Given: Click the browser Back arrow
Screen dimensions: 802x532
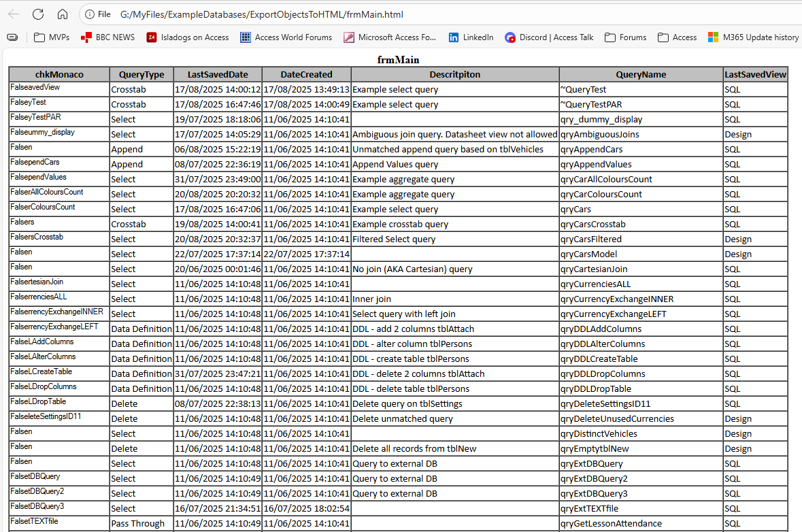Looking at the screenshot, I should (x=14, y=14).
